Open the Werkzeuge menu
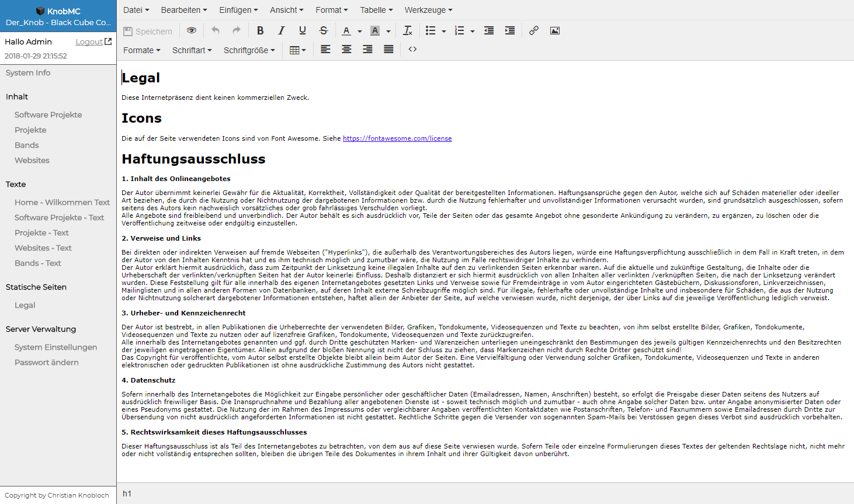This screenshot has width=854, height=504. (429, 10)
